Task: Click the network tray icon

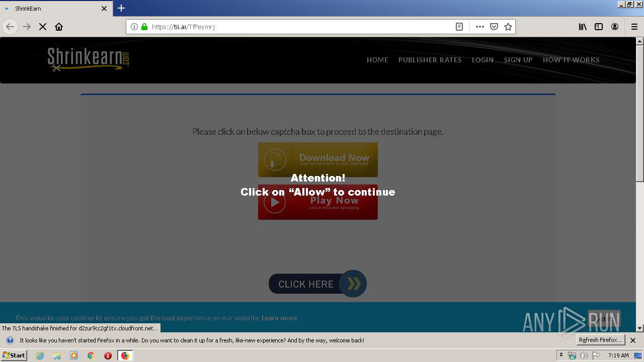Action: point(572,355)
